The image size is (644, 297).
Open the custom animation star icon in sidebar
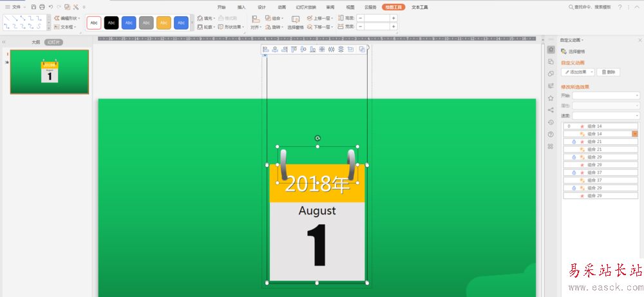point(551,50)
